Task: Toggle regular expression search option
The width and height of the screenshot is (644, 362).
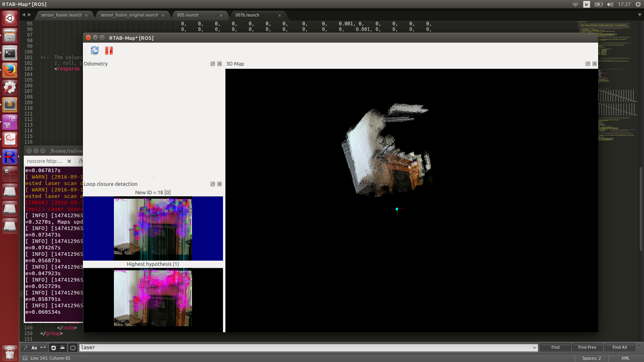Action: click(25, 348)
